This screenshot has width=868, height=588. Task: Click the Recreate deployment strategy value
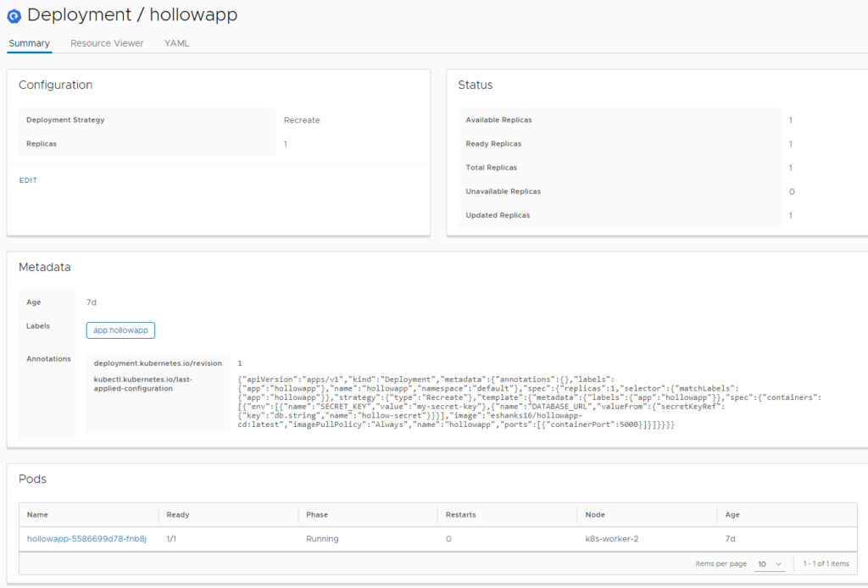302,120
